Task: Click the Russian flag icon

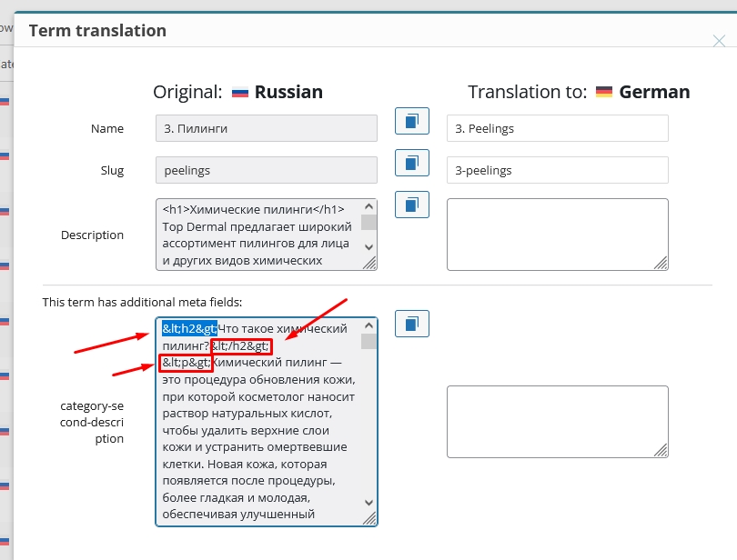Action: click(240, 93)
